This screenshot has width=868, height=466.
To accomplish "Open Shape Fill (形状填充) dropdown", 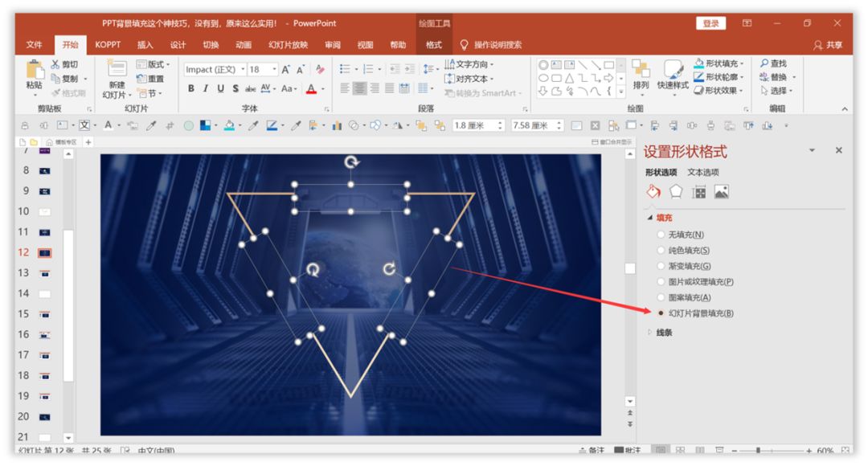I will [719, 63].
